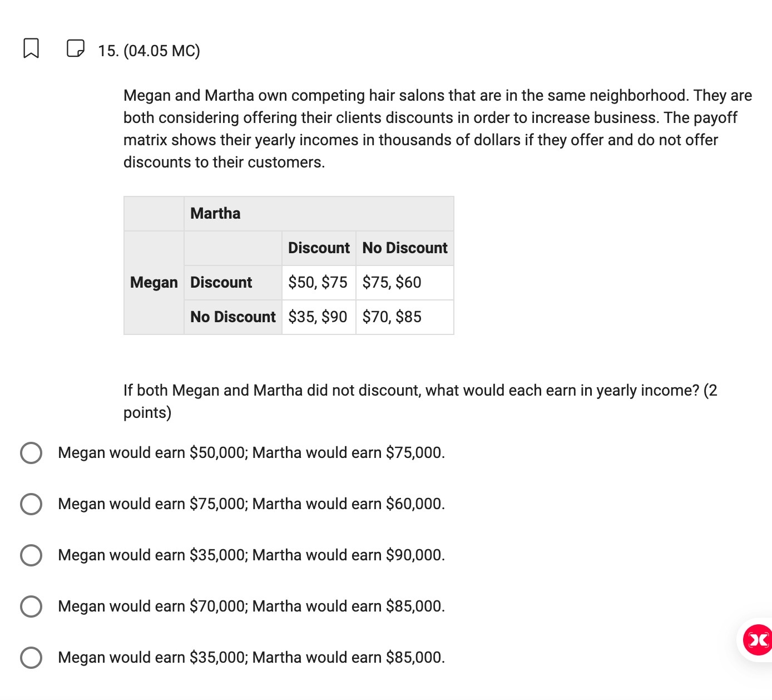Select the answer stating Megan would earn $75,000
Screen dimensions: 772x700
click(32, 504)
